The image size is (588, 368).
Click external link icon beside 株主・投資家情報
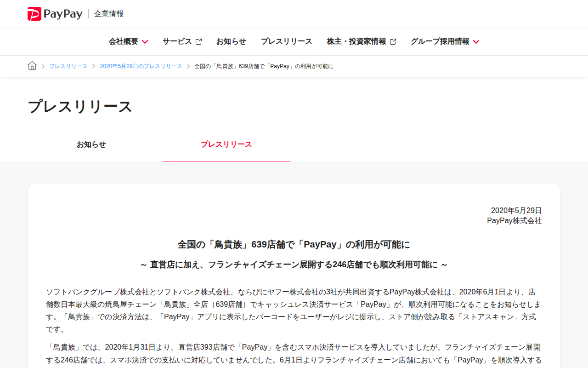(393, 41)
